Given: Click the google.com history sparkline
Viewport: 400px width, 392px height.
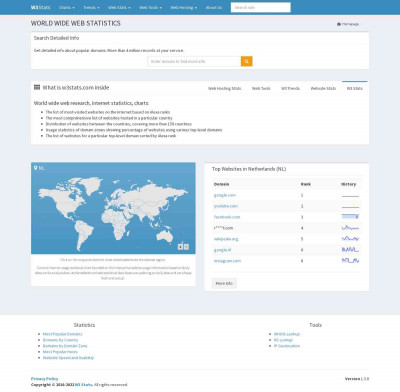Looking at the screenshot, I should click(x=350, y=195).
